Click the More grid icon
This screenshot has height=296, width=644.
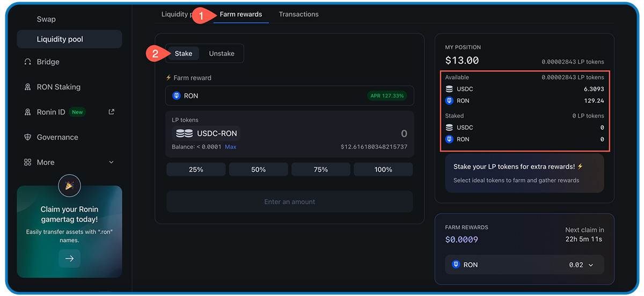tap(28, 162)
